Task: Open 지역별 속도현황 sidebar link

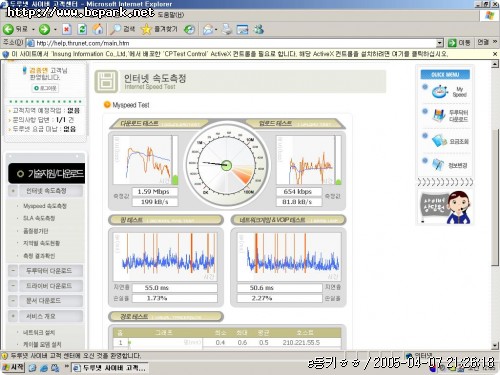Action: (x=41, y=243)
